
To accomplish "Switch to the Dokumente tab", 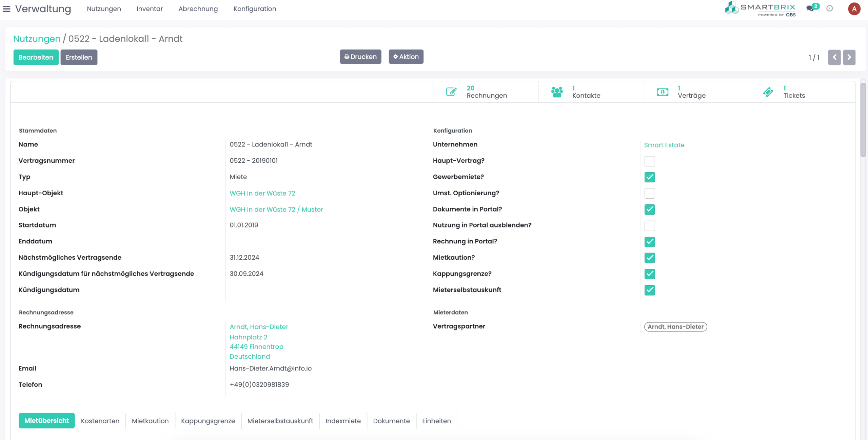I will pos(391,421).
